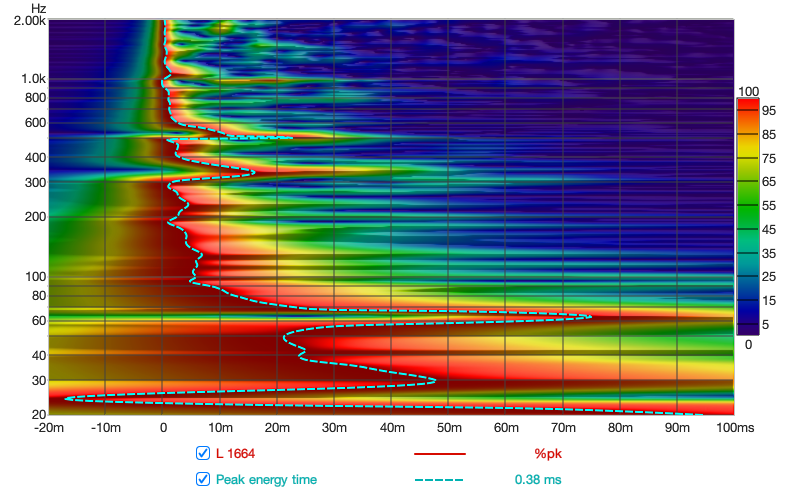Click the dashed curve peak near 60 Hz
800x498 pixels.
[590, 317]
